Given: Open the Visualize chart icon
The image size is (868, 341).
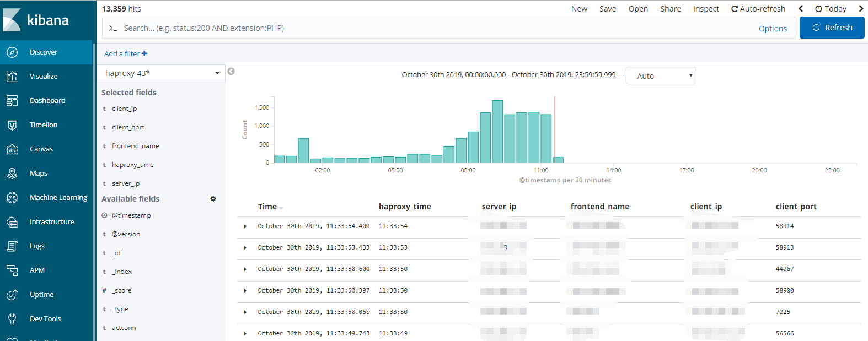Looking at the screenshot, I should (12, 77).
